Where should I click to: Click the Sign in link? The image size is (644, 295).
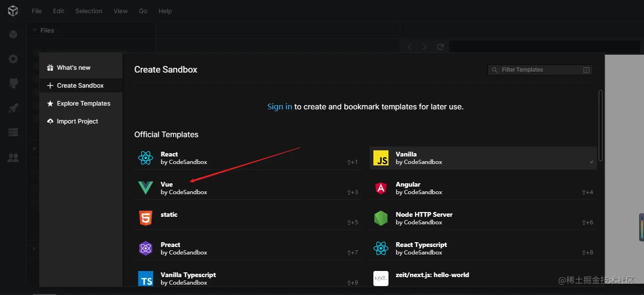(x=280, y=107)
